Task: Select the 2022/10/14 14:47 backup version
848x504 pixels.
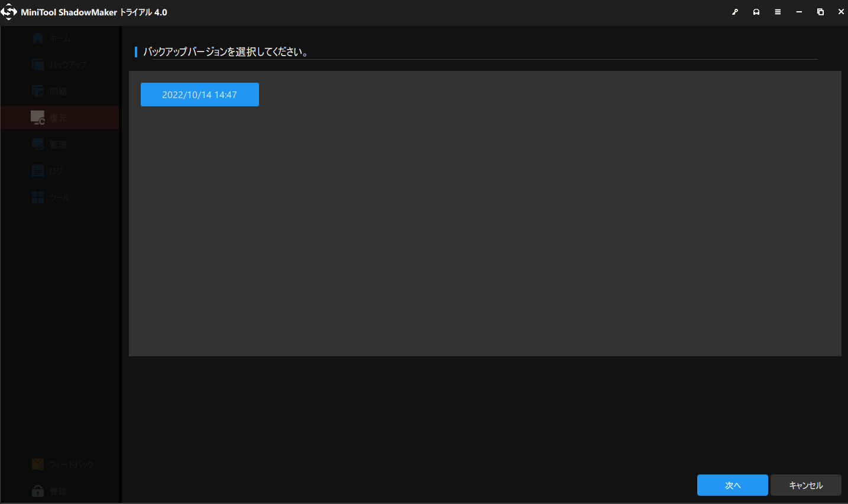Action: coord(199,95)
